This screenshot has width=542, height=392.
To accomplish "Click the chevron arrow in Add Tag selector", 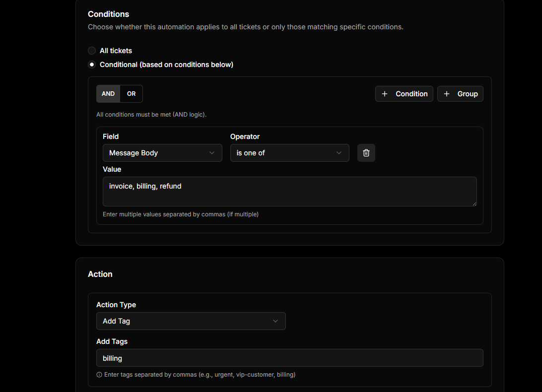I will (276, 321).
